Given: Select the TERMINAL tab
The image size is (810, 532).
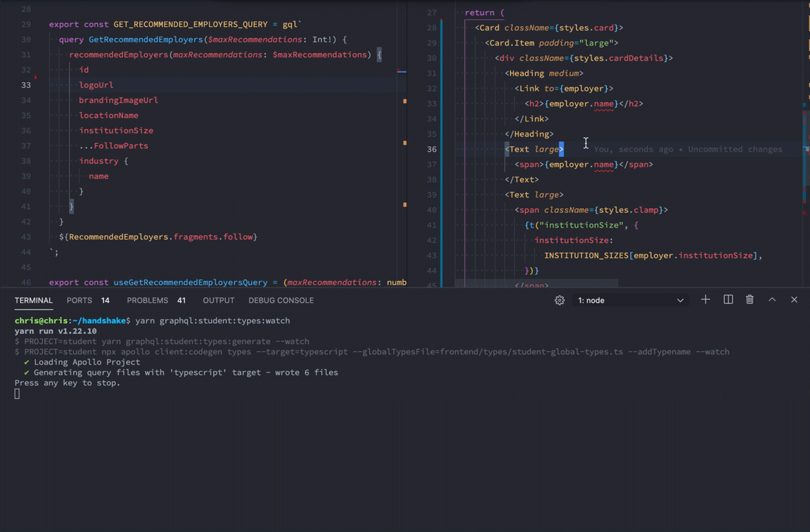Looking at the screenshot, I should tap(33, 300).
